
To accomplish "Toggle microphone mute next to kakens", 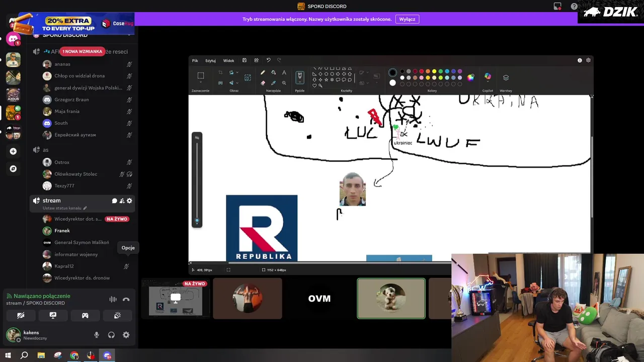I will (x=97, y=335).
